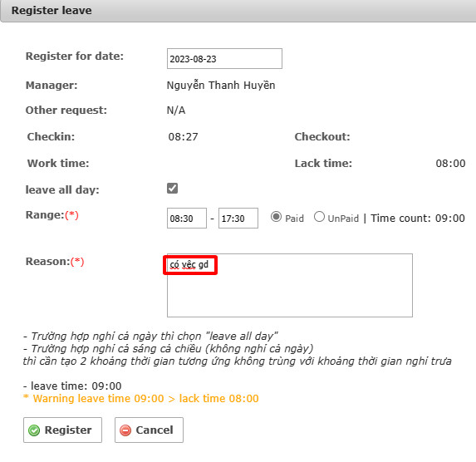This screenshot has height=462, width=476.
Task: Click the orange leave time warning text
Action: (141, 399)
